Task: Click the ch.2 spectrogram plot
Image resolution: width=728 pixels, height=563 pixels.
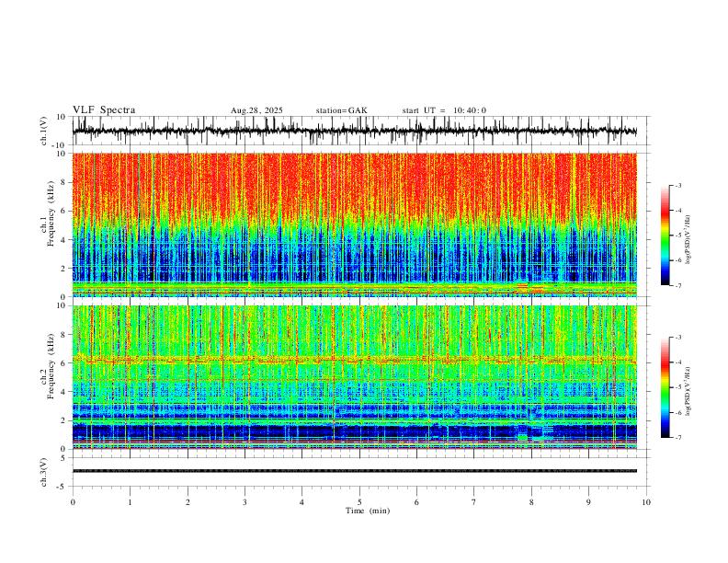Action: coord(355,377)
